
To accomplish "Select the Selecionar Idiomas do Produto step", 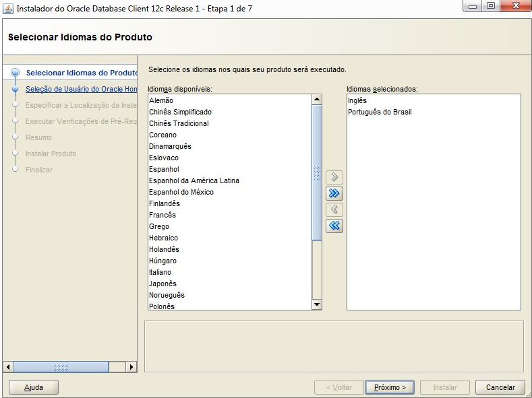I will (82, 73).
